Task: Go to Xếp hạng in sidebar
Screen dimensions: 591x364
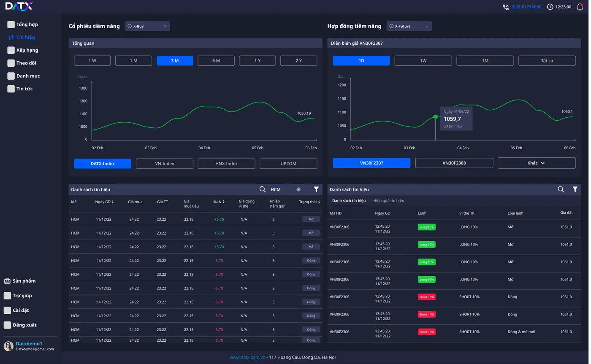Action: tap(27, 50)
